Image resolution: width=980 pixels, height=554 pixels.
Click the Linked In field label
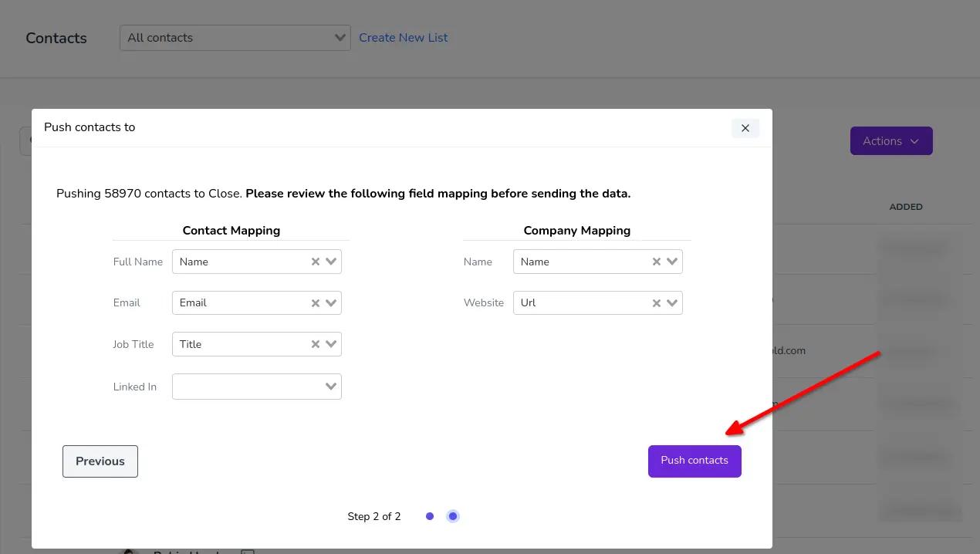point(135,387)
